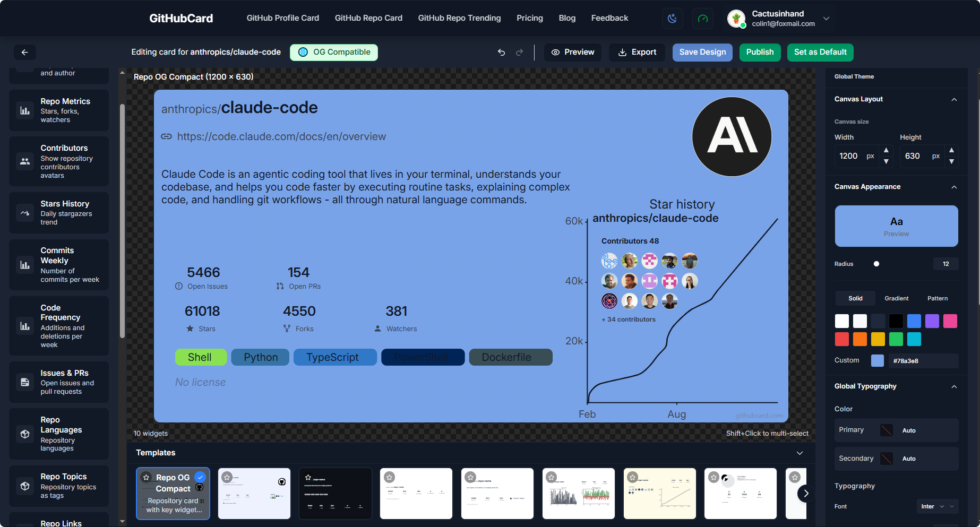Click the Forks icon on the card

tap(287, 329)
